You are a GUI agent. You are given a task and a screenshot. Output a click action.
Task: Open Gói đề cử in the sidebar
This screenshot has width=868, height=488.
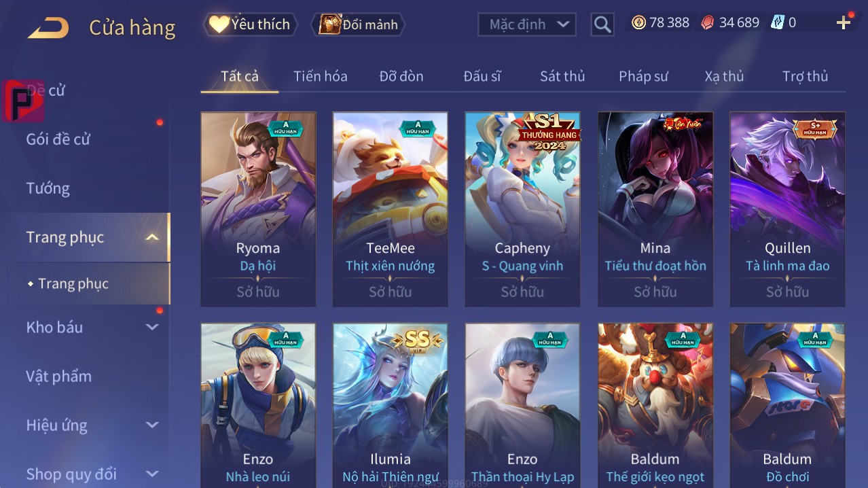(58, 139)
